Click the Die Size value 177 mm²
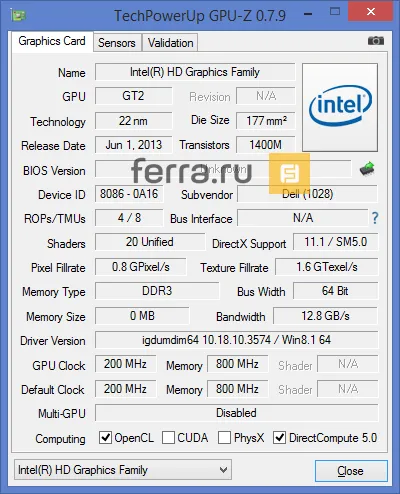This screenshot has height=494, width=400. 266,121
